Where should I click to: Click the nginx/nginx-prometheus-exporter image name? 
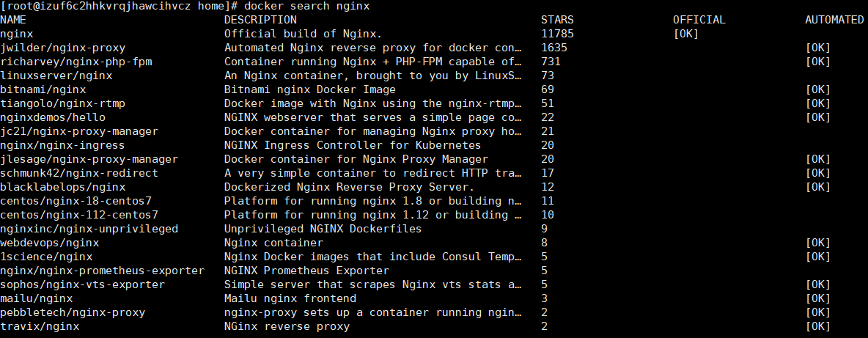103,271
